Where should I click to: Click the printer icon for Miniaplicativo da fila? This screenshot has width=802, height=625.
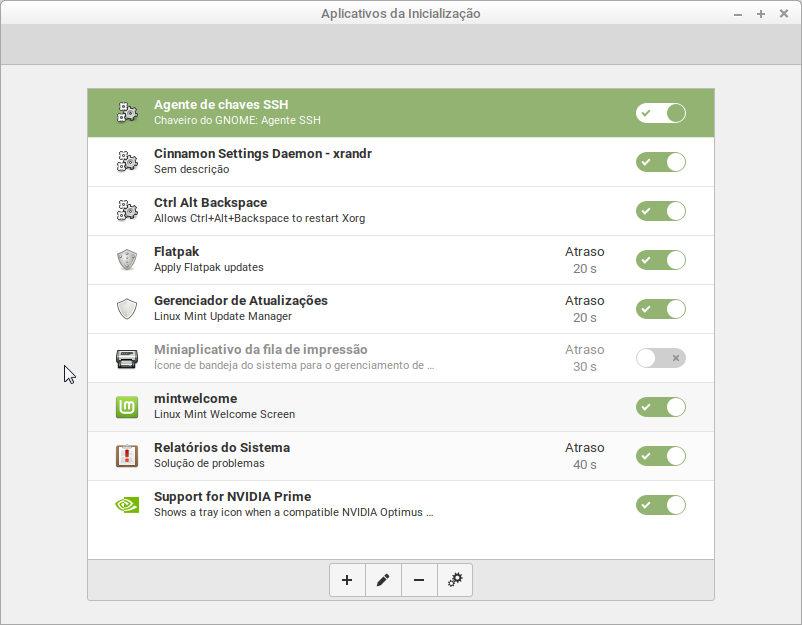(127, 358)
